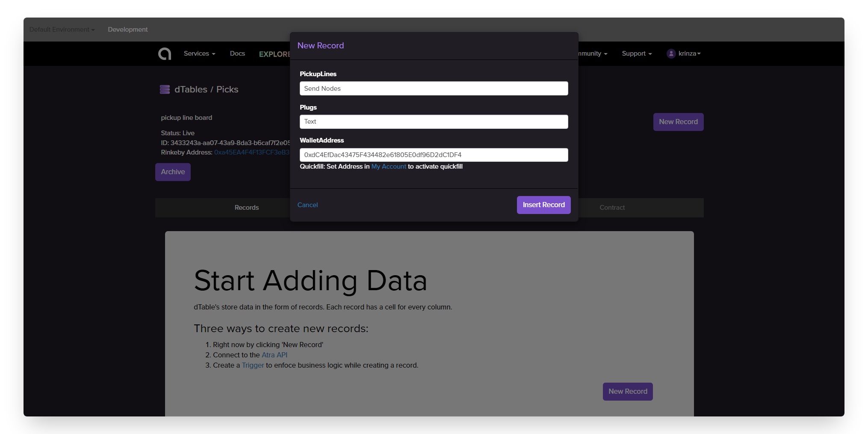Open the Support dropdown menu

pos(637,54)
